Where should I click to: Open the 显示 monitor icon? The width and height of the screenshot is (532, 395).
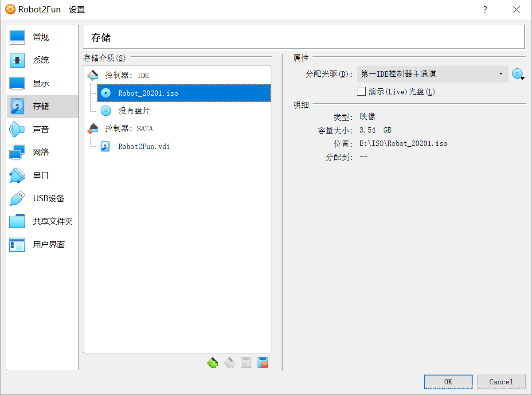coord(17,83)
